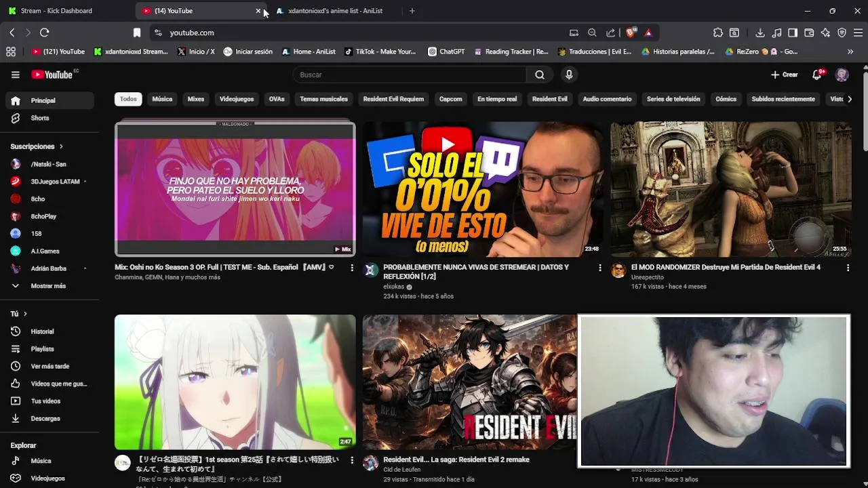Viewport: 868px width, 488px height.
Task: Open Shorts in sidebar
Action: [x=50, y=118]
